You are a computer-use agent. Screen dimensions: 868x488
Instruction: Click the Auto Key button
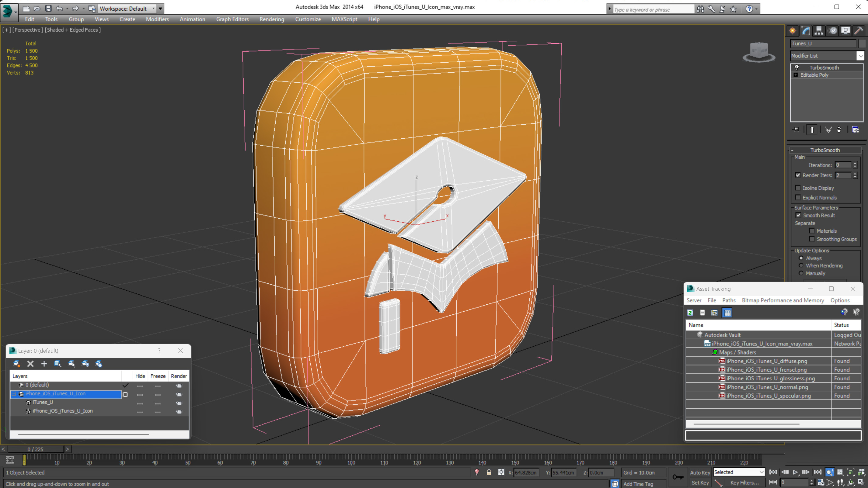700,472
